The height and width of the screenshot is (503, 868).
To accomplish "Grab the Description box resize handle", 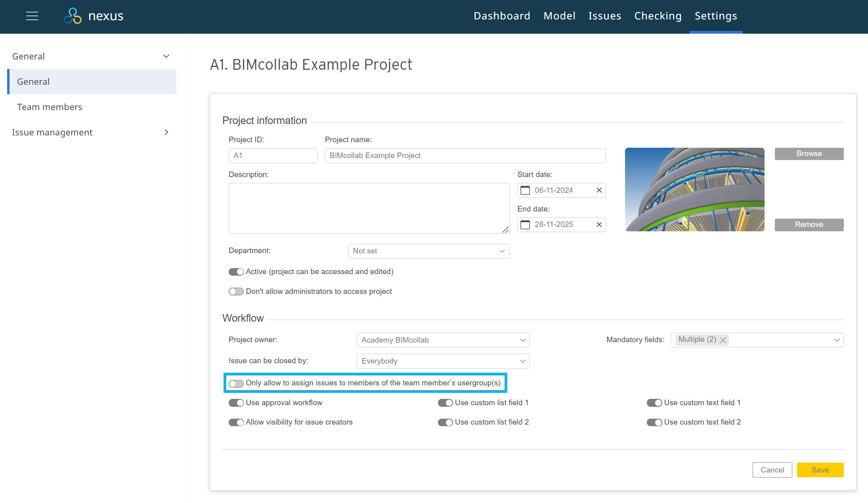I will pos(505,230).
